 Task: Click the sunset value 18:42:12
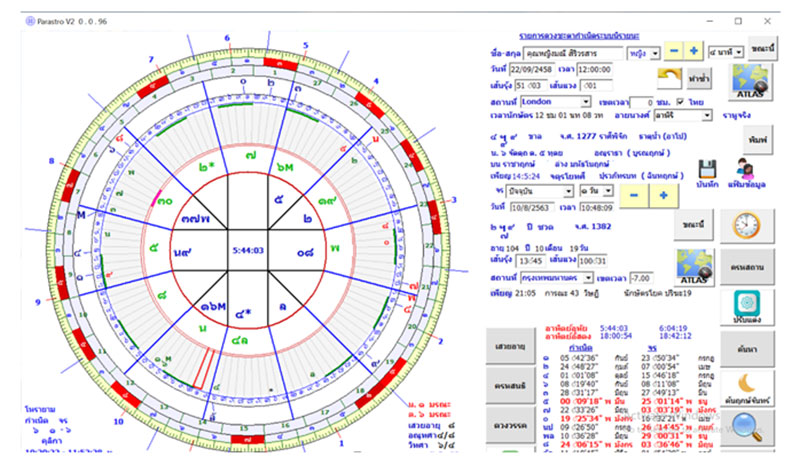coord(675,336)
